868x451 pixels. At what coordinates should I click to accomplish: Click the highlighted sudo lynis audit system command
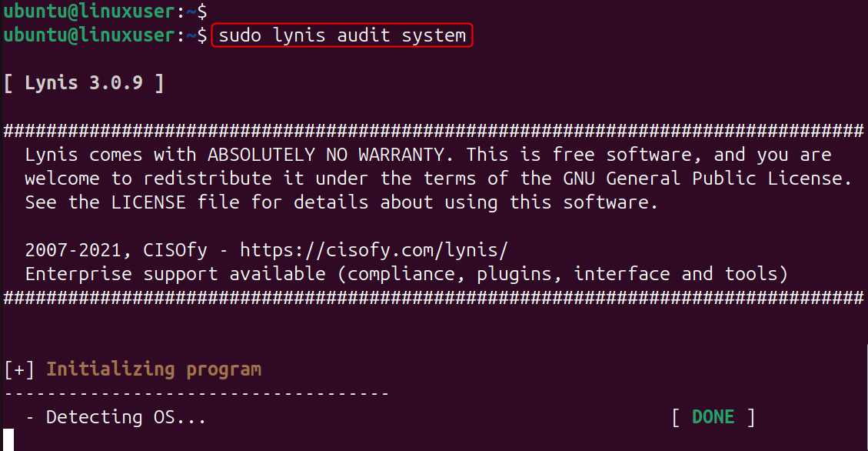(x=342, y=35)
